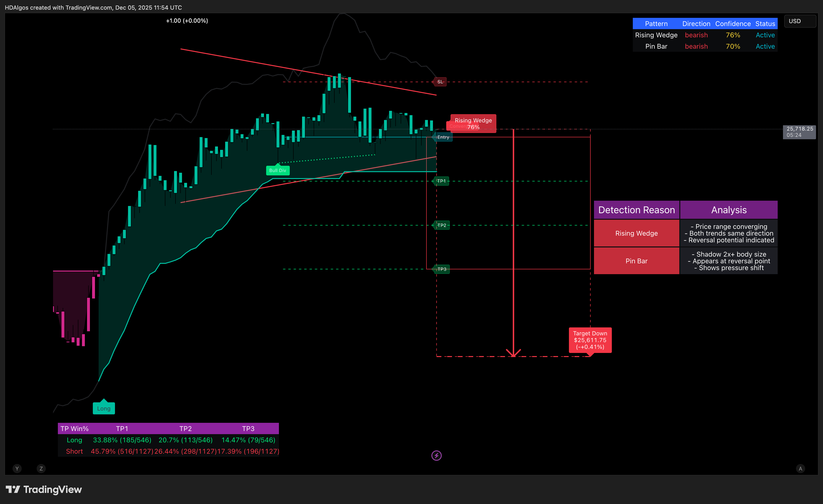Click the 25,718.25 current price tag
The height and width of the screenshot is (504, 823).
coord(799,132)
